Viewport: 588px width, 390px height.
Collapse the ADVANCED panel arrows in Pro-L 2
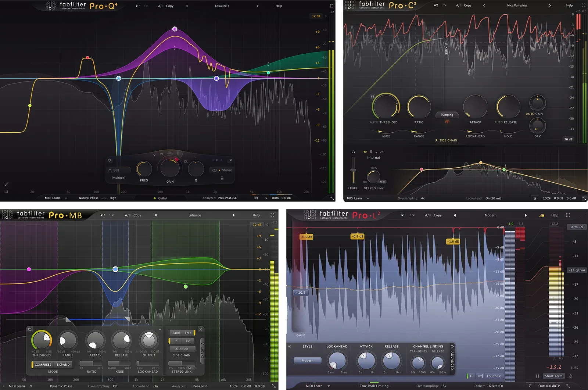click(x=452, y=346)
